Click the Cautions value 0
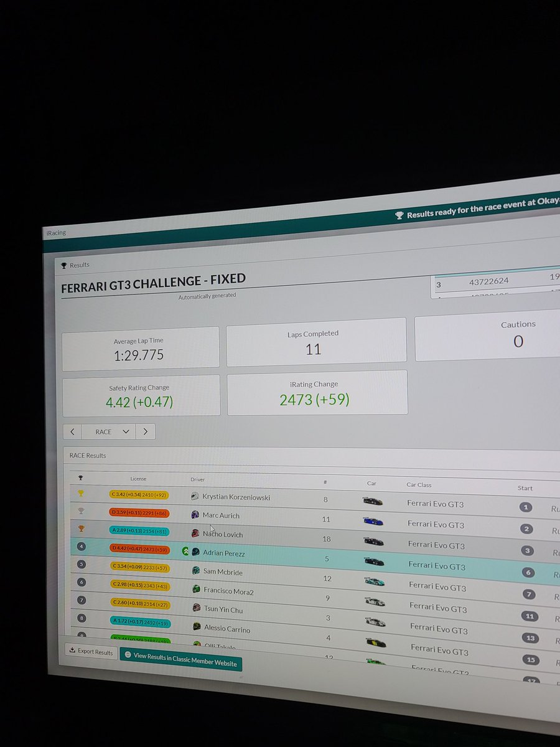The image size is (560, 747). [518, 341]
